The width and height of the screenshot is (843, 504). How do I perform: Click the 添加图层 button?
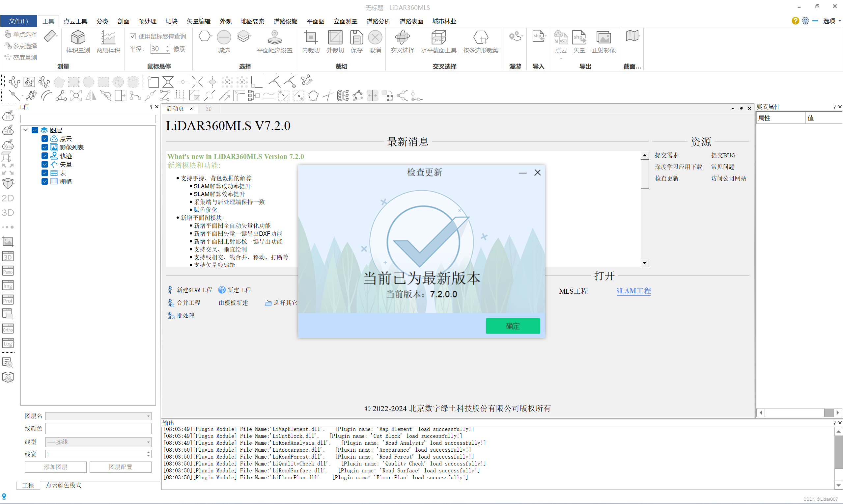click(x=55, y=467)
